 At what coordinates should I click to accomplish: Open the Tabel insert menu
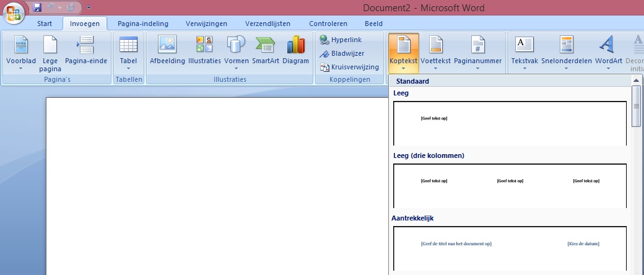[x=129, y=53]
